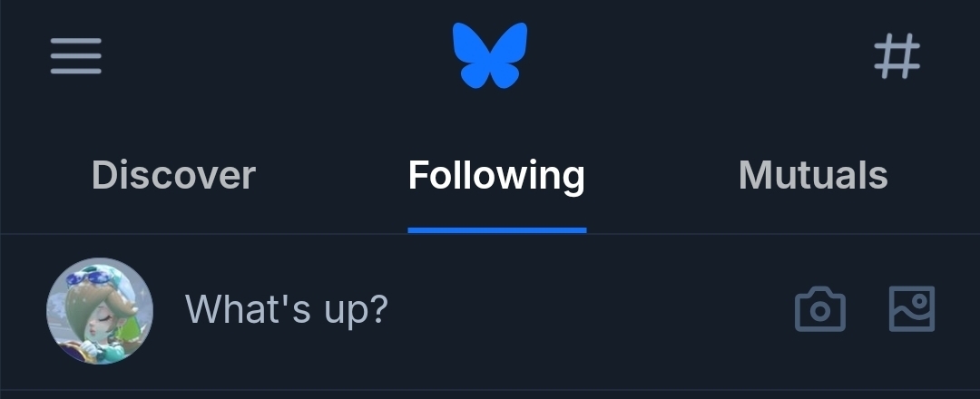The height and width of the screenshot is (399, 980).
Task: Switch to the Discover feed tab
Action: click(173, 175)
